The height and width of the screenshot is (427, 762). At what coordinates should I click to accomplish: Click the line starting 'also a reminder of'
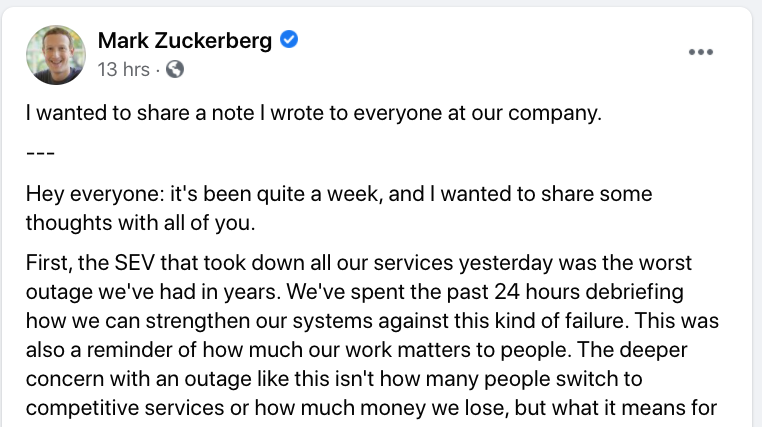click(357, 350)
